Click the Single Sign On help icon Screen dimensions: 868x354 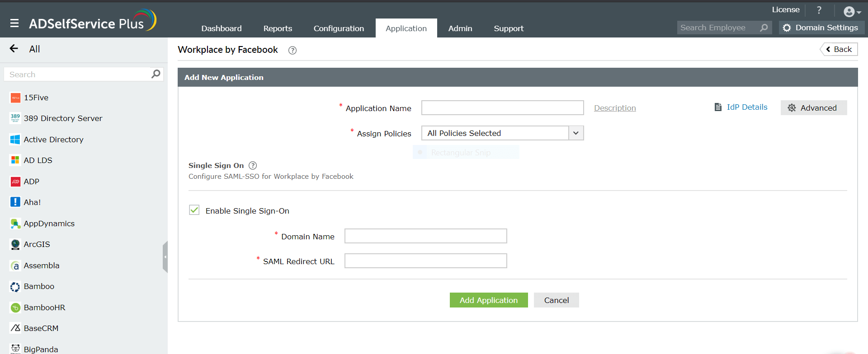point(253,166)
